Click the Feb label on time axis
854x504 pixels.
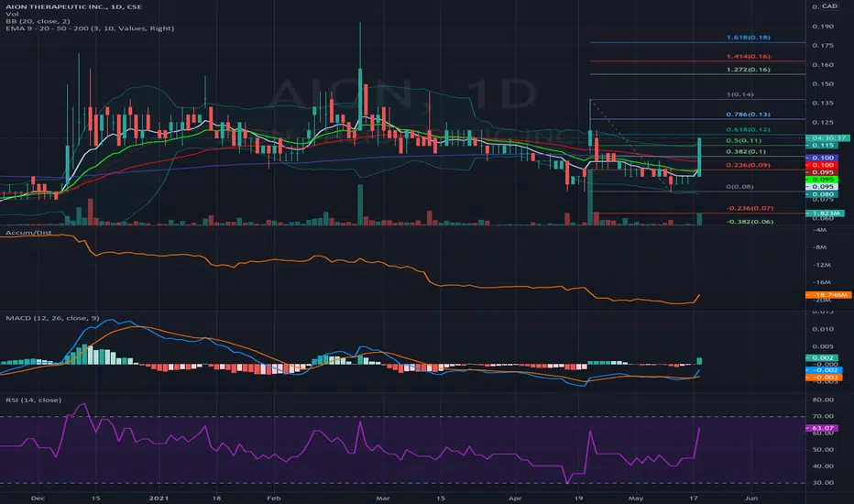[273, 498]
